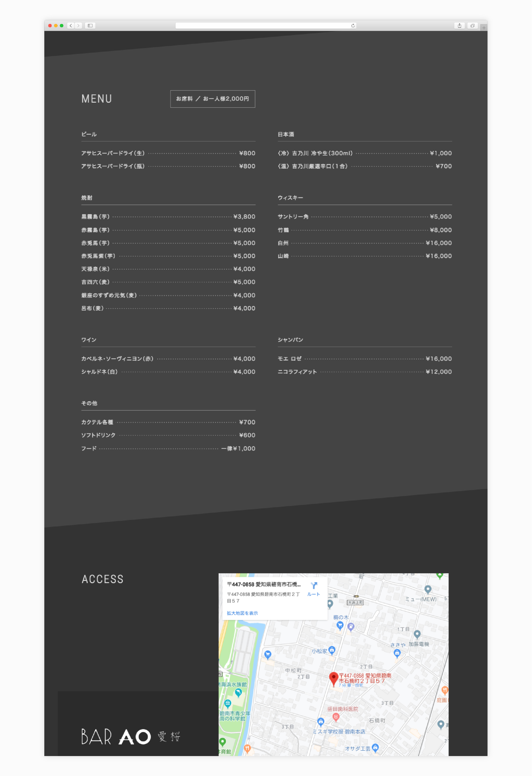Select the 海浜水族館 marker on map
Viewport: 532px width, 776px height.
pos(238,693)
